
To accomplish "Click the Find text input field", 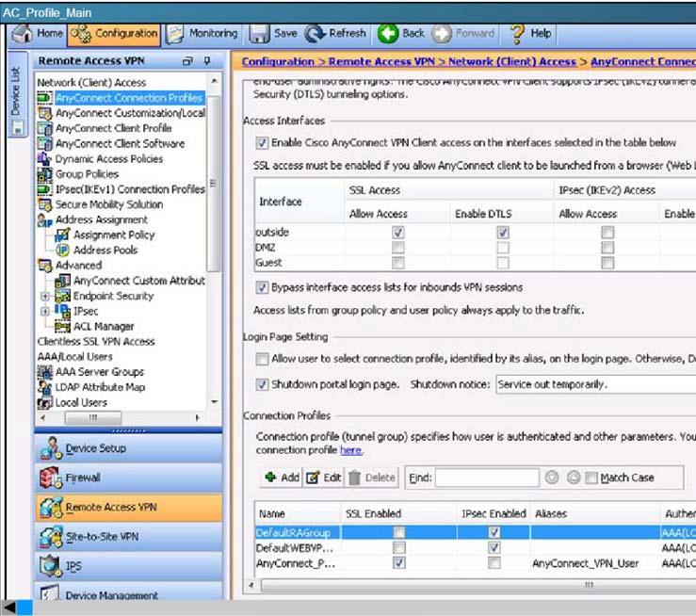I will pos(486,478).
